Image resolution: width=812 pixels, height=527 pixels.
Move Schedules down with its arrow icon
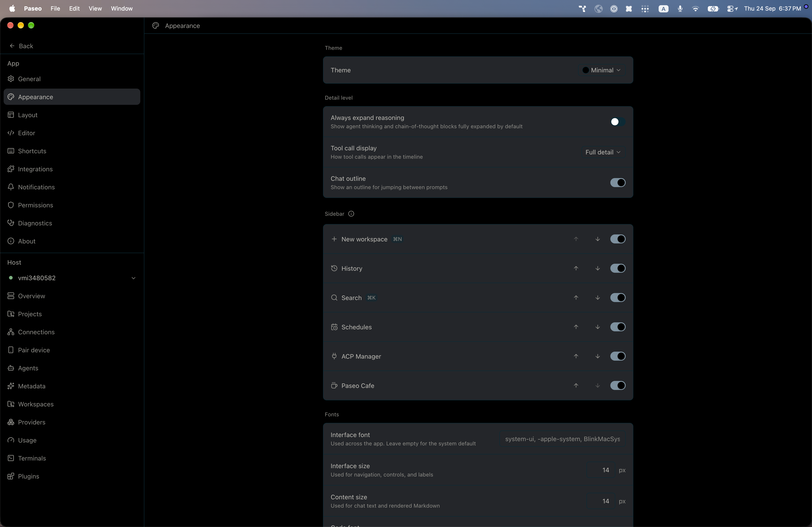pyautogui.click(x=597, y=327)
